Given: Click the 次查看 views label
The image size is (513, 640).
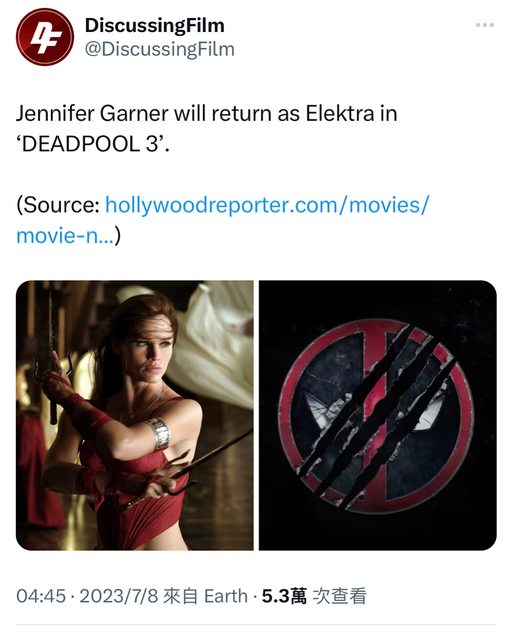Looking at the screenshot, I should [x=339, y=596].
